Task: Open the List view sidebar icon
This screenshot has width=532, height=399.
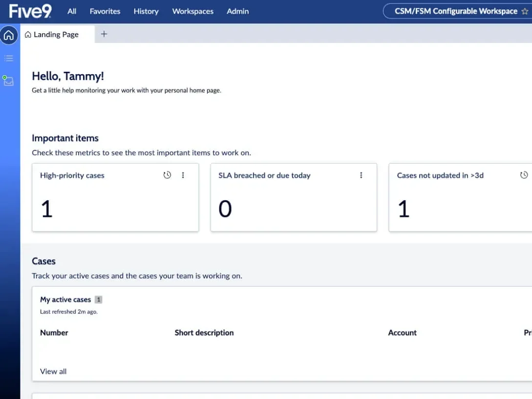Action: tap(9, 59)
